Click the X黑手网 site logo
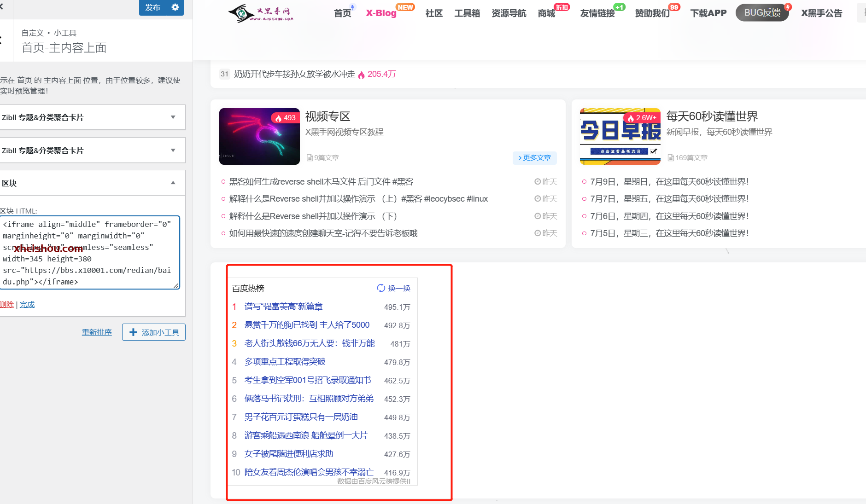Viewport: 866px width, 504px height. 261,13
